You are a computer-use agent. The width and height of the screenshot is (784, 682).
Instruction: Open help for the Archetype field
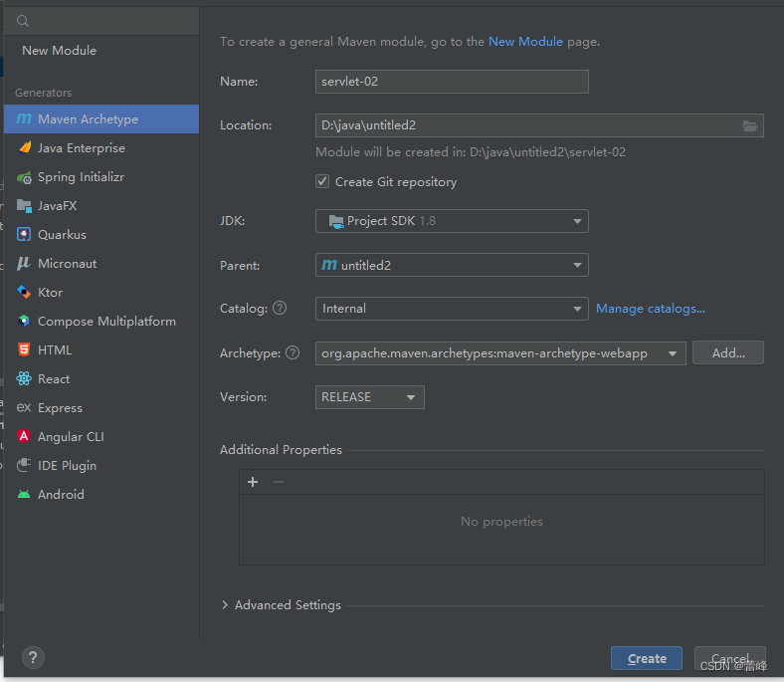[x=293, y=352]
